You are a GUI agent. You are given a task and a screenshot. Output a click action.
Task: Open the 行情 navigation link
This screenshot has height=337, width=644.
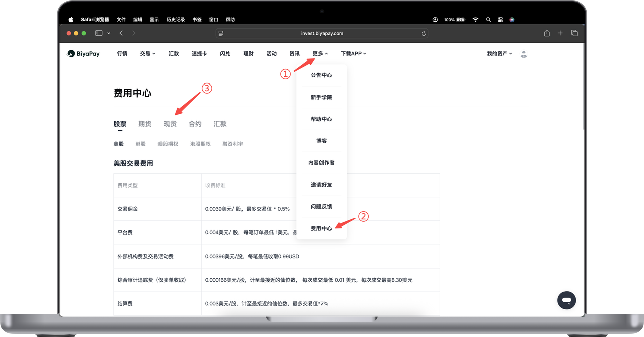122,54
